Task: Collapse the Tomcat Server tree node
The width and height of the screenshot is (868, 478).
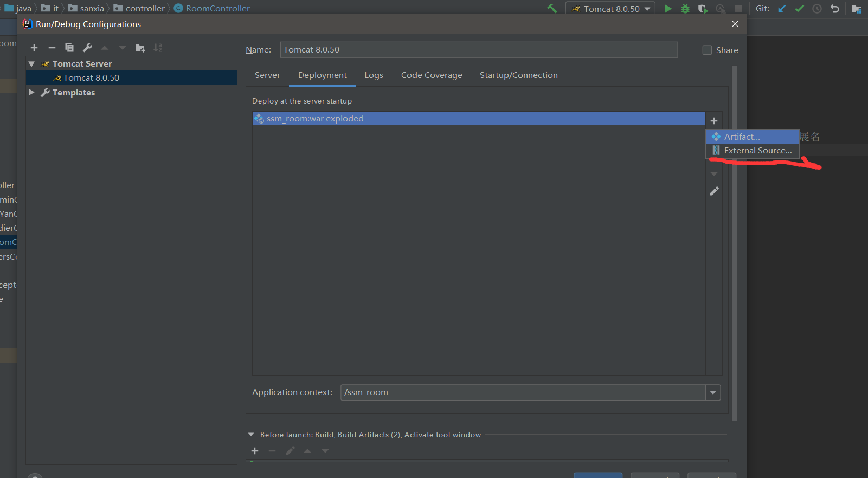Action: [x=31, y=64]
